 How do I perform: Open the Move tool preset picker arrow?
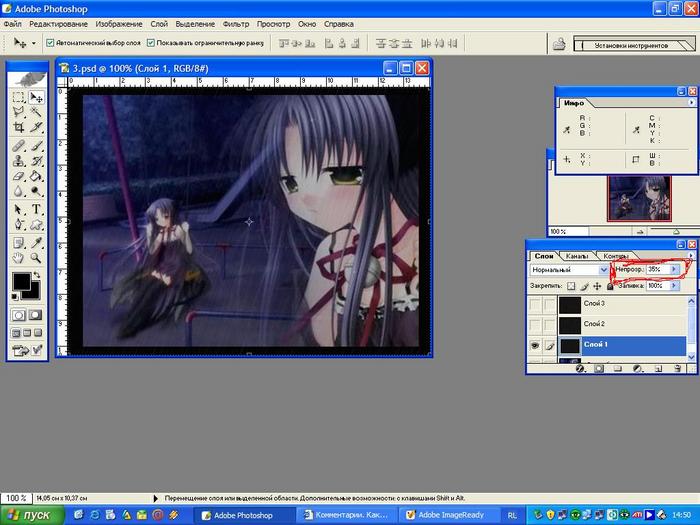pos(33,43)
